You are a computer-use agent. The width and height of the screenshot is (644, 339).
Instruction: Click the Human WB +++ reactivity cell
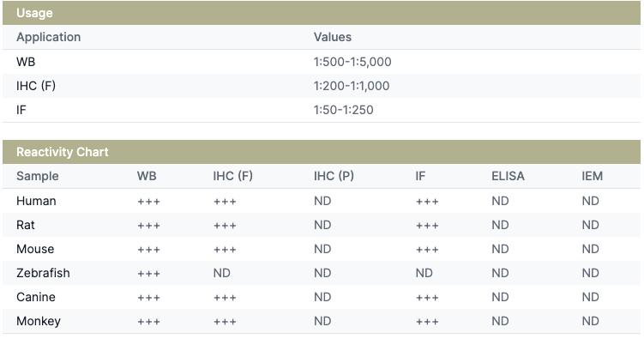148,202
